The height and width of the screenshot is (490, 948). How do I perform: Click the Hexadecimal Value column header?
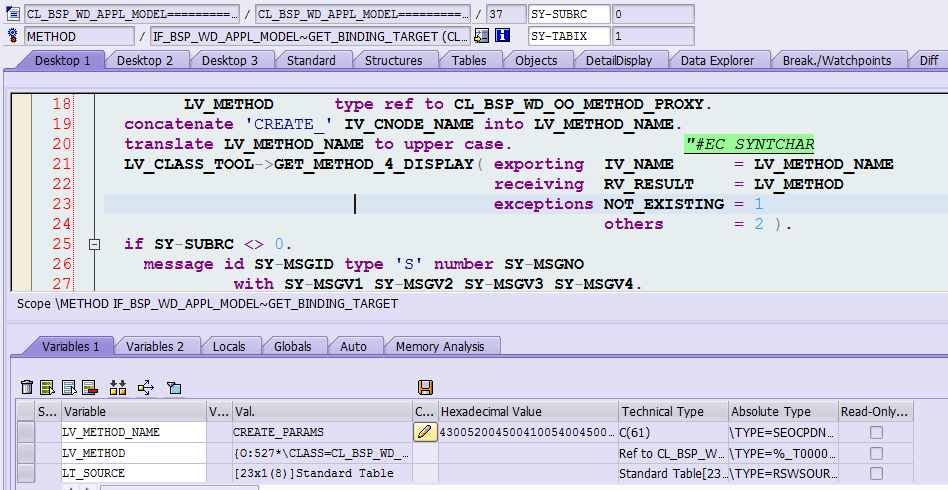(x=528, y=412)
